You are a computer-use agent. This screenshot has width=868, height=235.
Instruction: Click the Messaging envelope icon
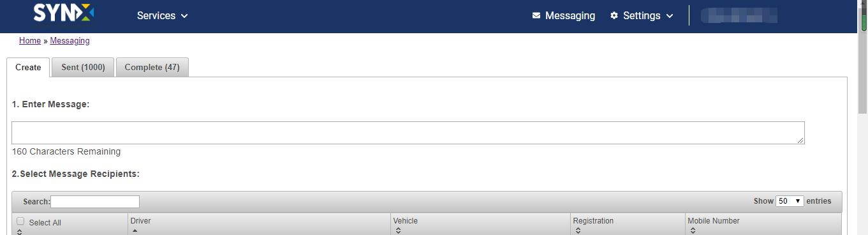pos(536,15)
